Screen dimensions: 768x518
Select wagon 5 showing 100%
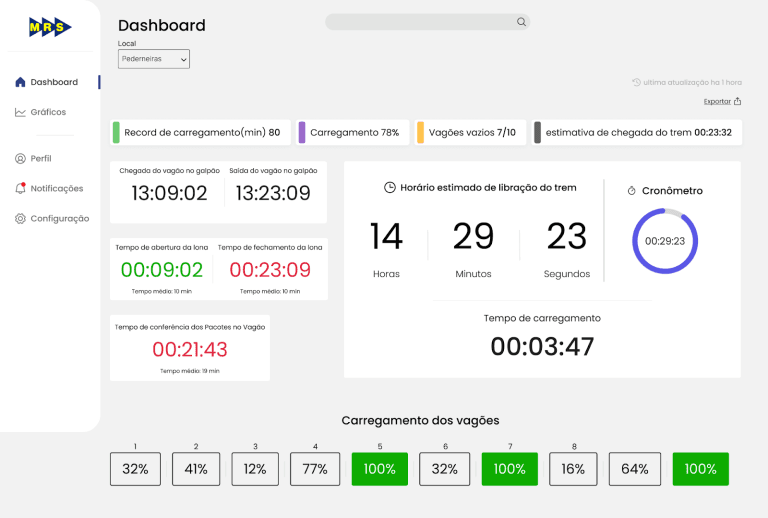(x=379, y=469)
